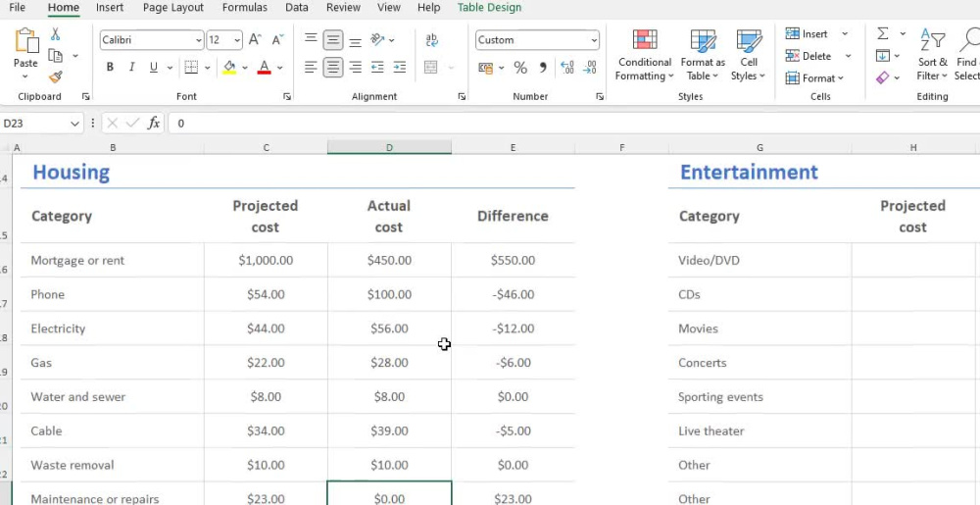
Task: Increase the indent
Action: pyautogui.click(x=400, y=67)
